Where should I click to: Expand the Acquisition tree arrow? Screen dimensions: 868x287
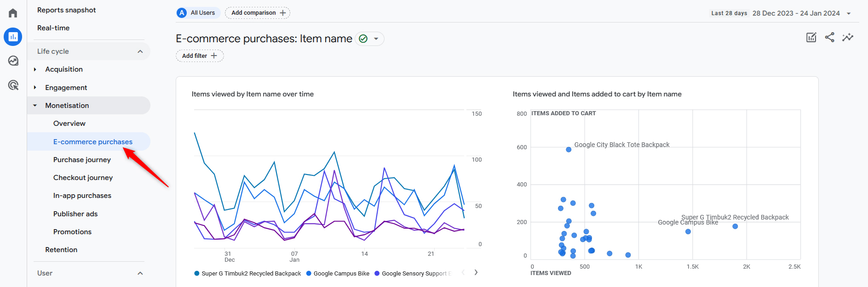(x=35, y=69)
